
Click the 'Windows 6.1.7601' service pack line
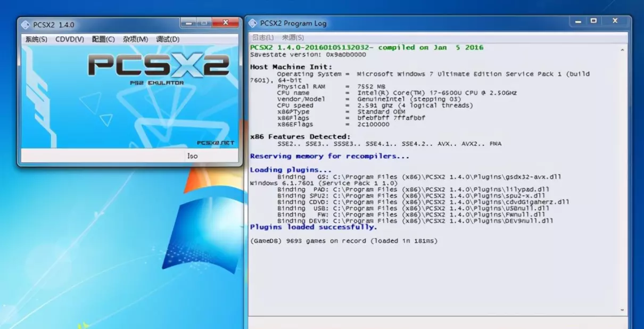click(324, 183)
